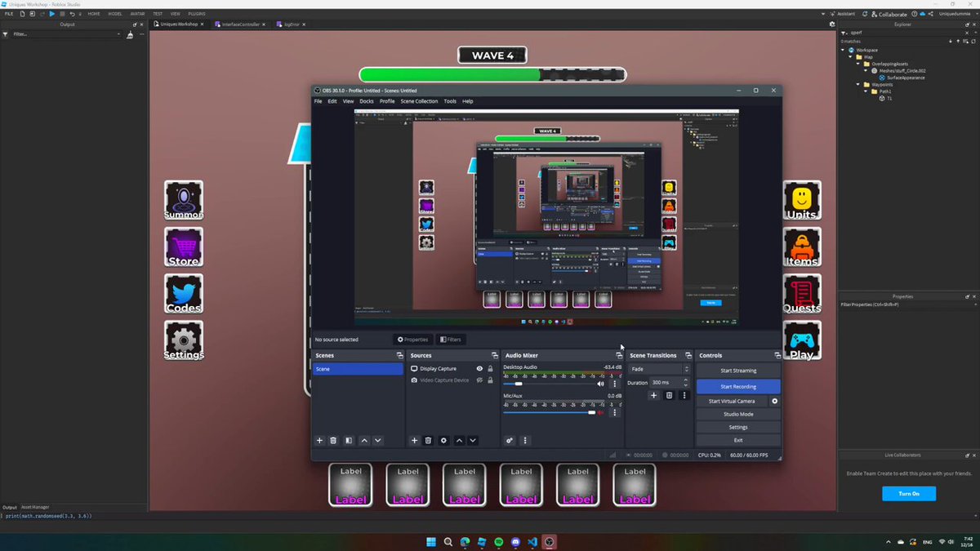Adjust Mic/Aux volume slider
Image resolution: width=980 pixels, height=551 pixels.
click(x=550, y=412)
